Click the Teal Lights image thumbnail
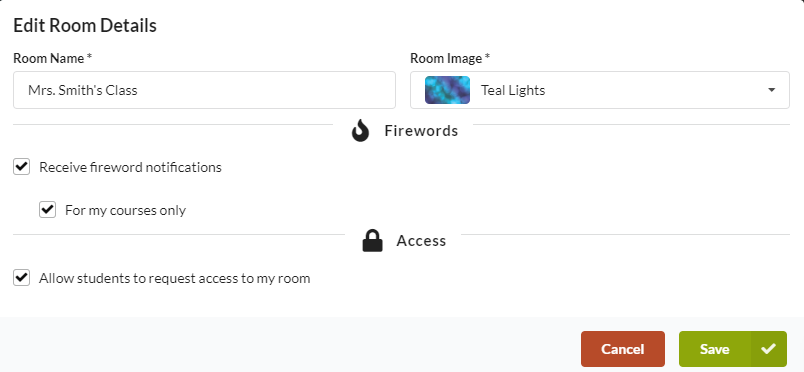 point(447,90)
